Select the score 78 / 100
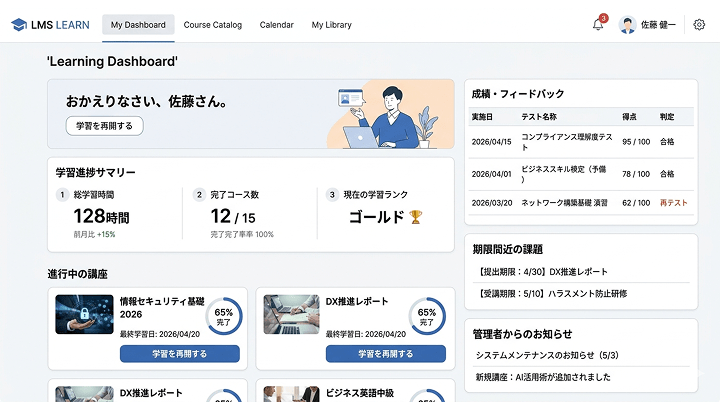Image resolution: width=720 pixels, height=420 pixels. 636,174
